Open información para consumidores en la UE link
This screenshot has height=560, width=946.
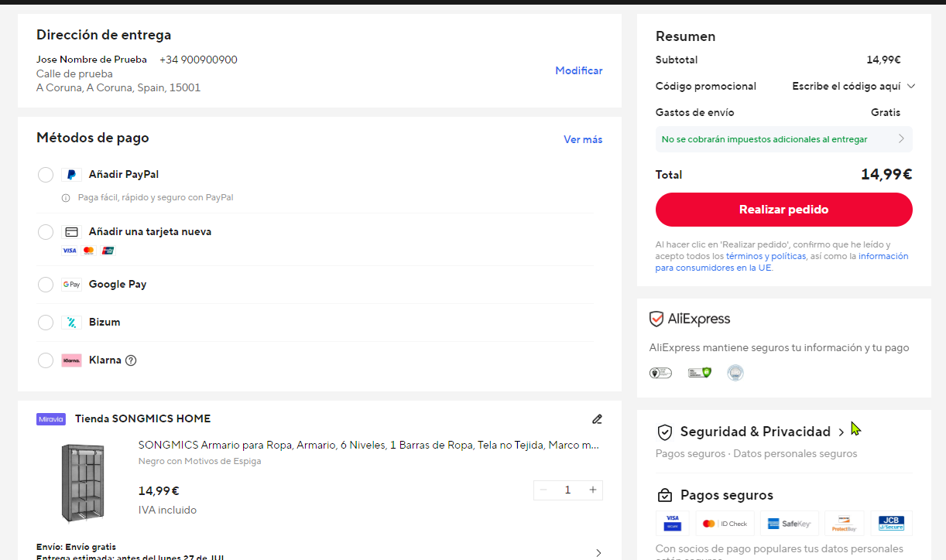[x=782, y=262]
